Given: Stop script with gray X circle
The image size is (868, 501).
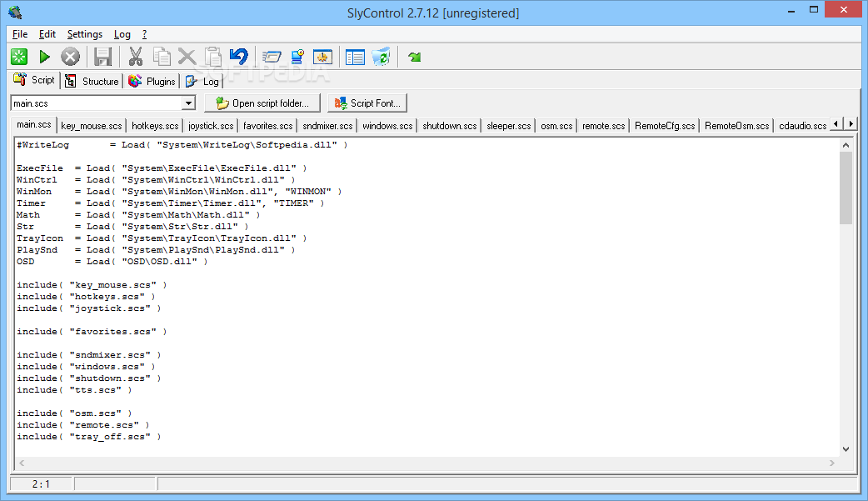Looking at the screenshot, I should pyautogui.click(x=70, y=57).
